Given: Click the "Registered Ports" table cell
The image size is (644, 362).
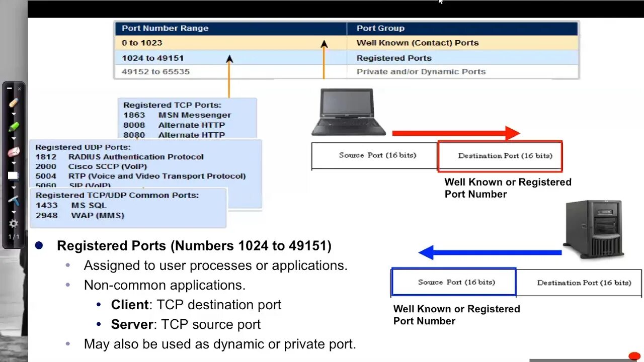Looking at the screenshot, I should pos(462,58).
